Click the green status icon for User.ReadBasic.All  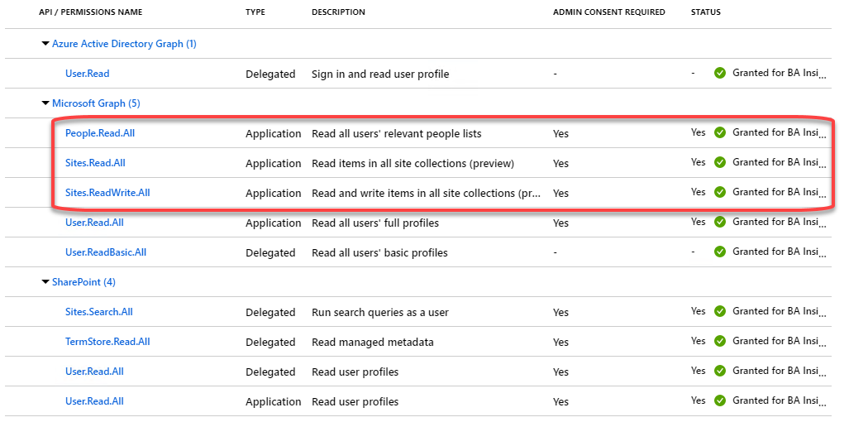point(720,252)
